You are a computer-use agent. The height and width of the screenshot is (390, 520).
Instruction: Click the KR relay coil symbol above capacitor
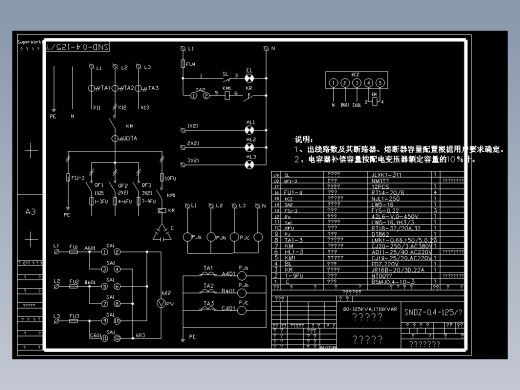click(x=162, y=210)
